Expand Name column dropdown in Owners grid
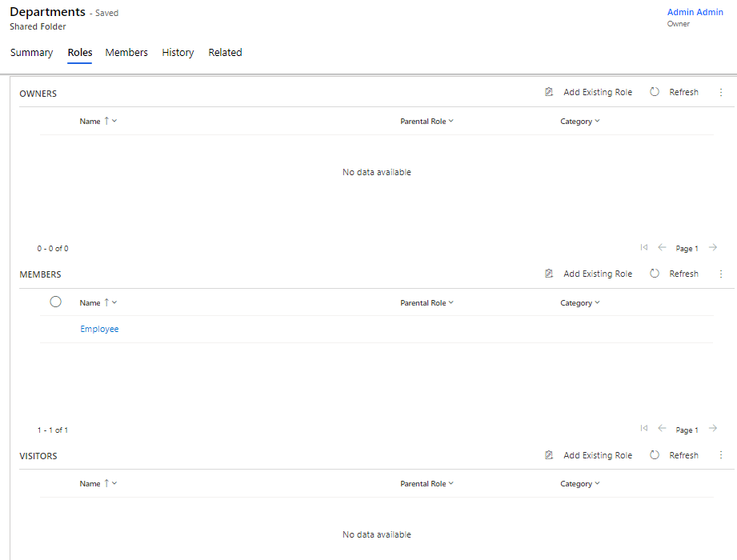This screenshot has width=737, height=560. [x=114, y=122]
